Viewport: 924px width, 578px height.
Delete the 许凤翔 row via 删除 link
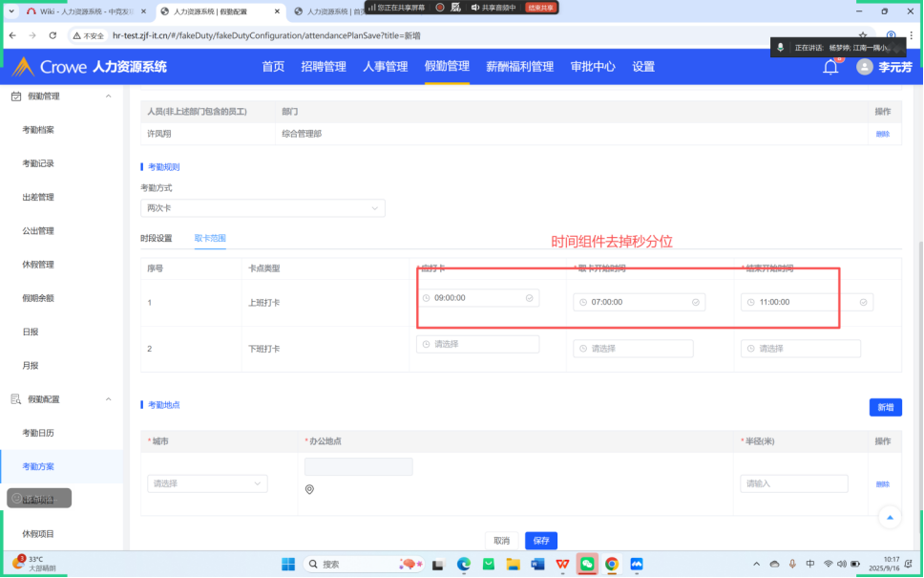click(x=882, y=135)
